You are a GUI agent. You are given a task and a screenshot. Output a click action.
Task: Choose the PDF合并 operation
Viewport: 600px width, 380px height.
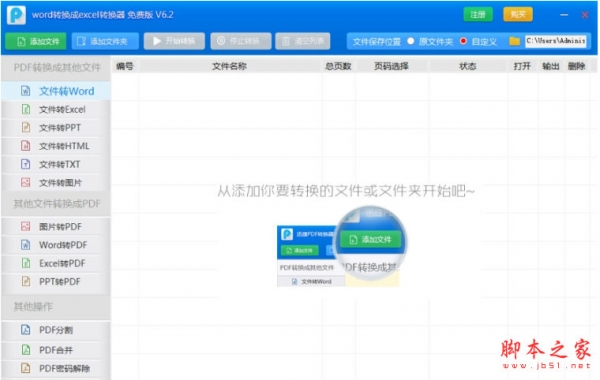(x=56, y=350)
